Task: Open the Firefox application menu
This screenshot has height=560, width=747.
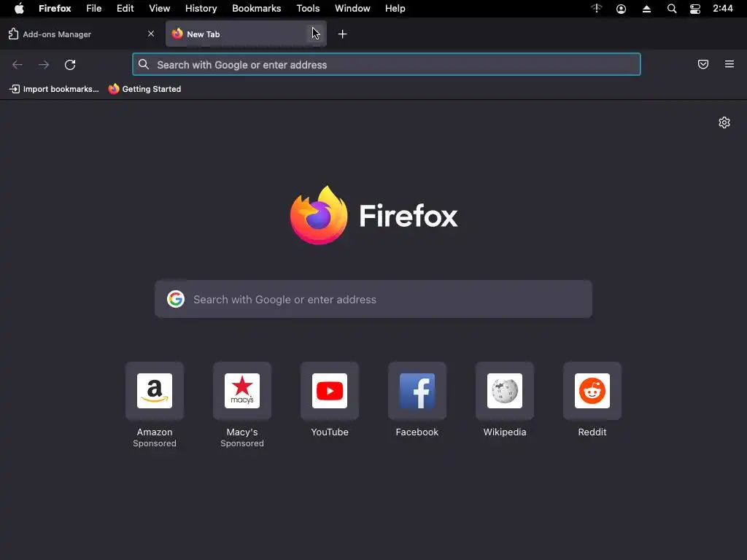Action: pyautogui.click(x=55, y=9)
